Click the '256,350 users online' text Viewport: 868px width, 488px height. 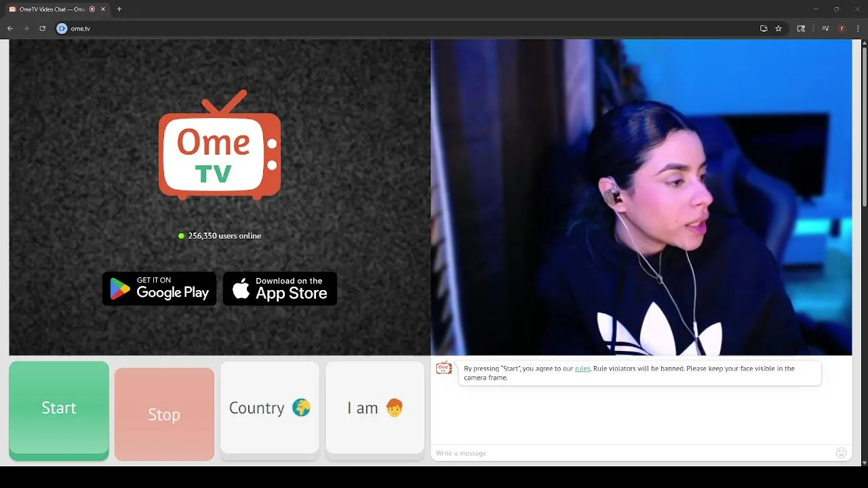coord(224,236)
